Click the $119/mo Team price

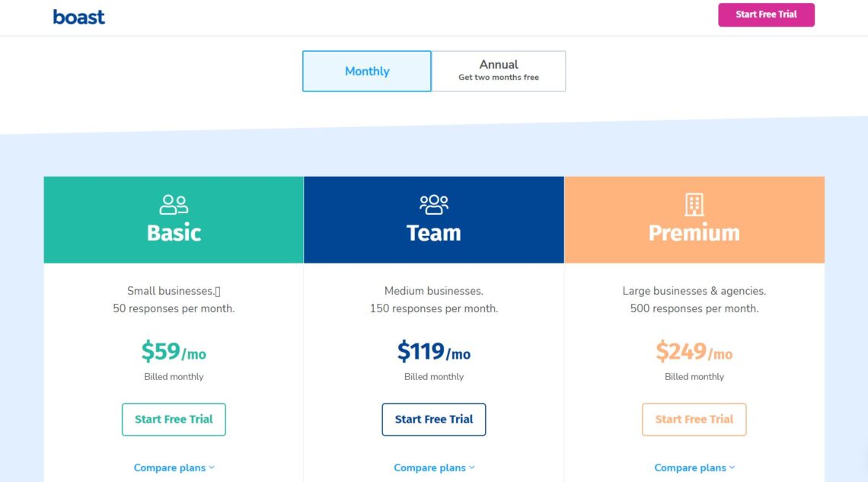(433, 351)
